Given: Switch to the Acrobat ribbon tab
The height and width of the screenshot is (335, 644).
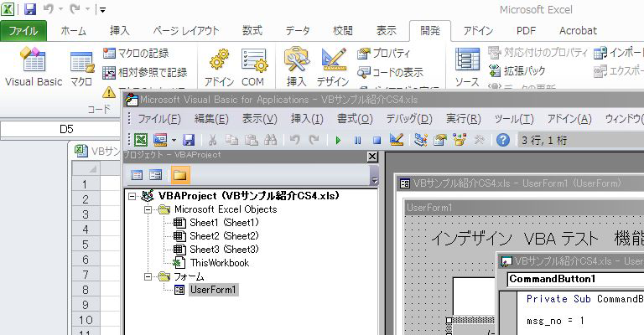Looking at the screenshot, I should coord(578,31).
